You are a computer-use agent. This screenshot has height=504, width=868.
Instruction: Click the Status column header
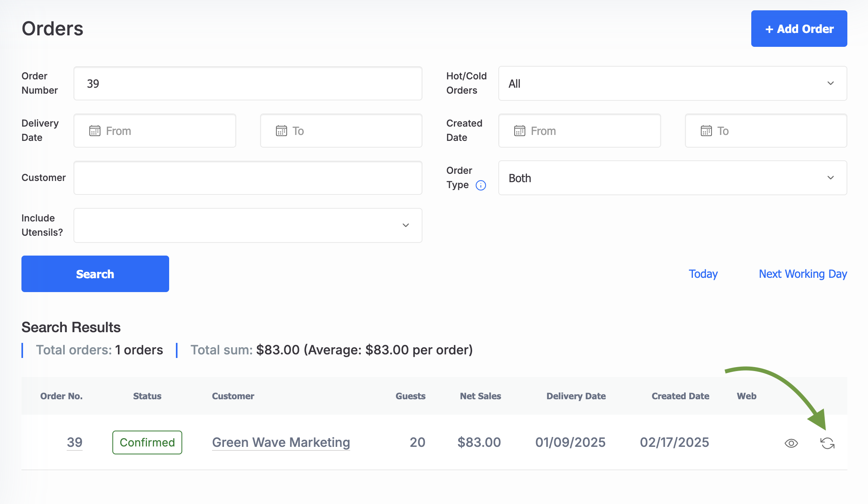[x=147, y=396]
